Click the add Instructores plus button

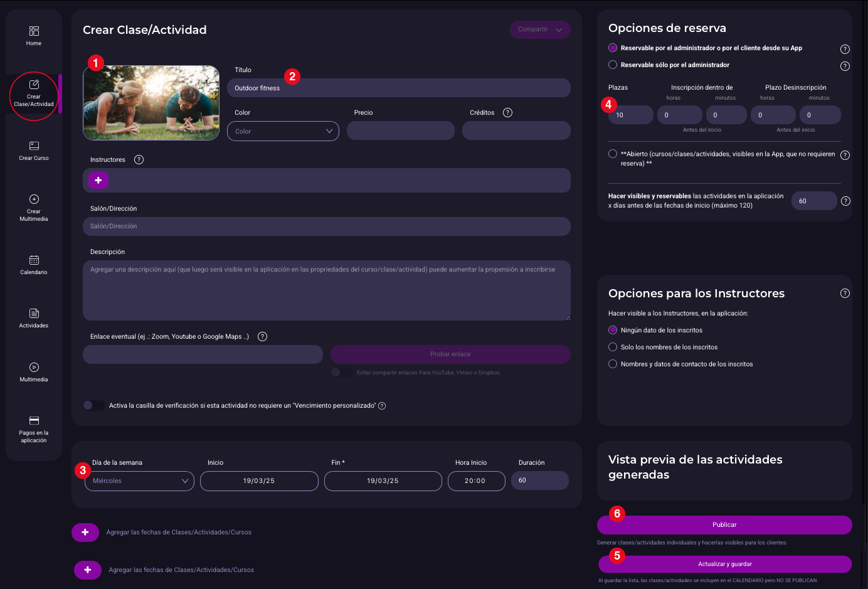98,180
